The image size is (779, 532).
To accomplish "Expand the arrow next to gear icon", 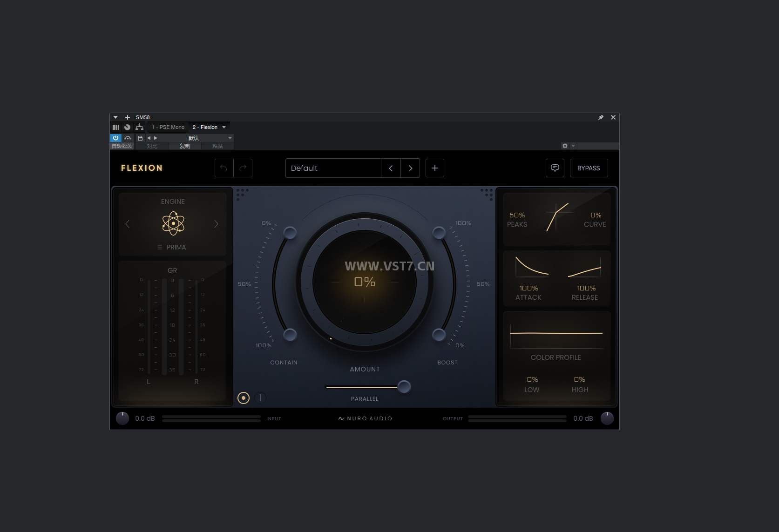I will point(573,146).
